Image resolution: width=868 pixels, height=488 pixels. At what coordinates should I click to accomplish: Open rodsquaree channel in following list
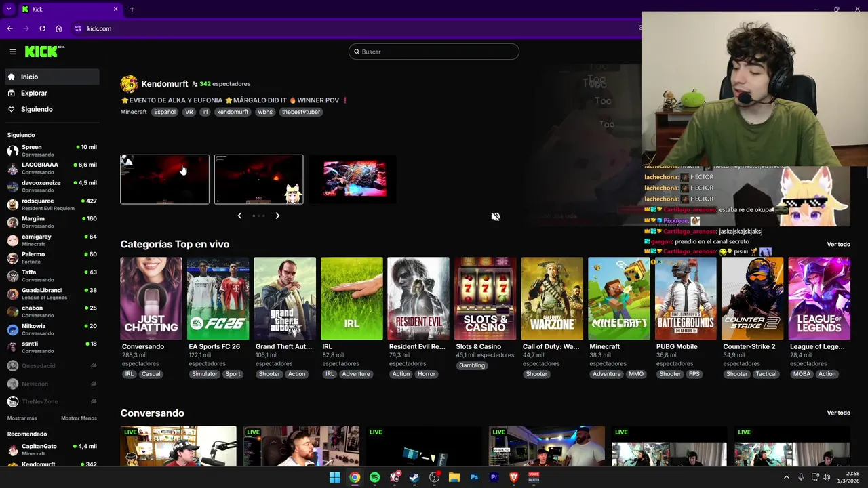click(x=52, y=204)
